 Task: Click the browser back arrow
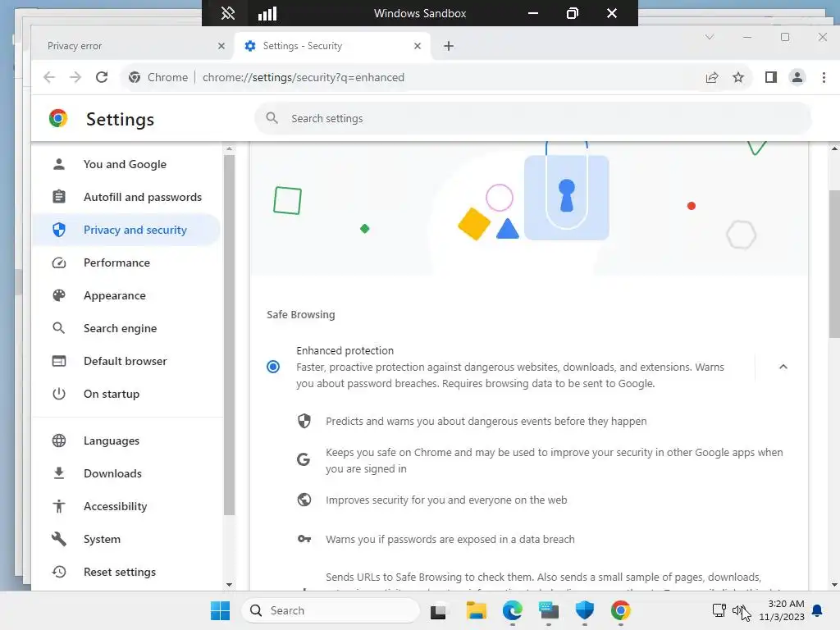tap(49, 77)
